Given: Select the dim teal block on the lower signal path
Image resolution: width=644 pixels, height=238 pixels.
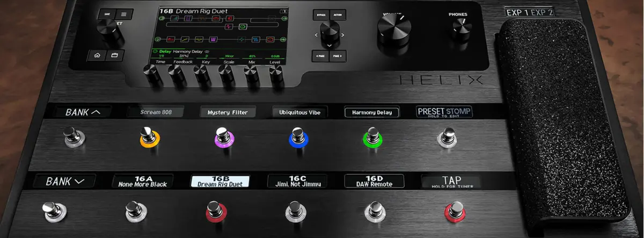Looking at the screenshot, I should tap(242, 39).
